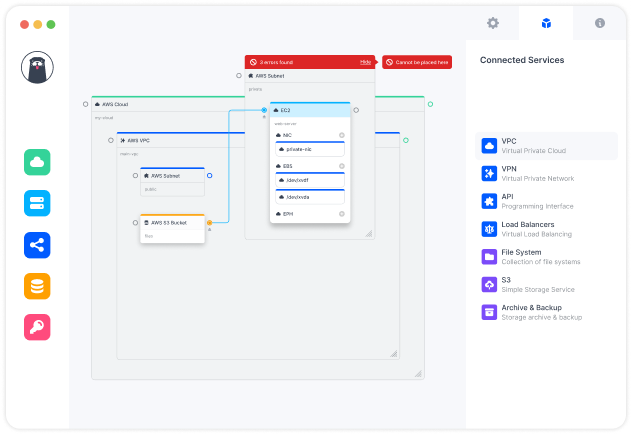Screen dimensions: 632x435
Task: Click the S3 upload-cloud icon
Action: [489, 285]
